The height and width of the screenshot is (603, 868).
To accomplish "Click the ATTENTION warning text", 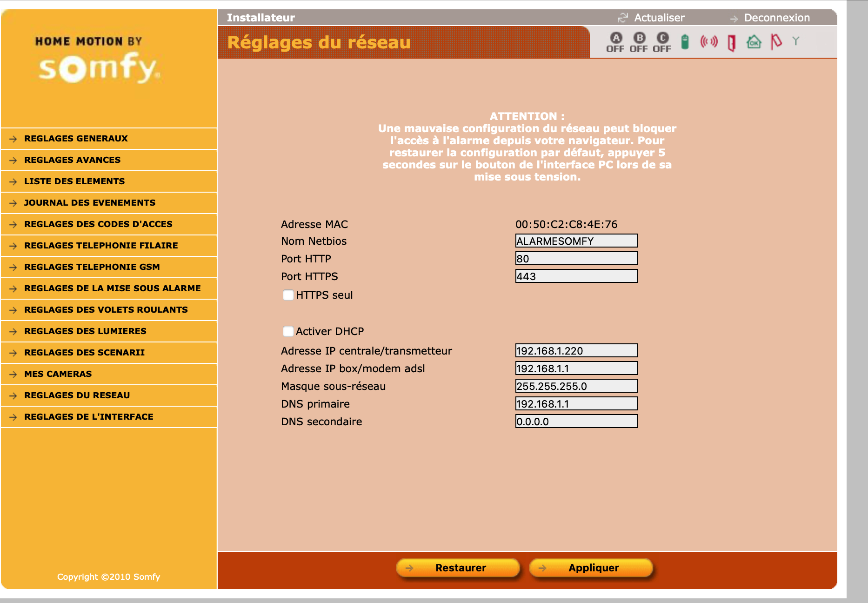I will [527, 147].
